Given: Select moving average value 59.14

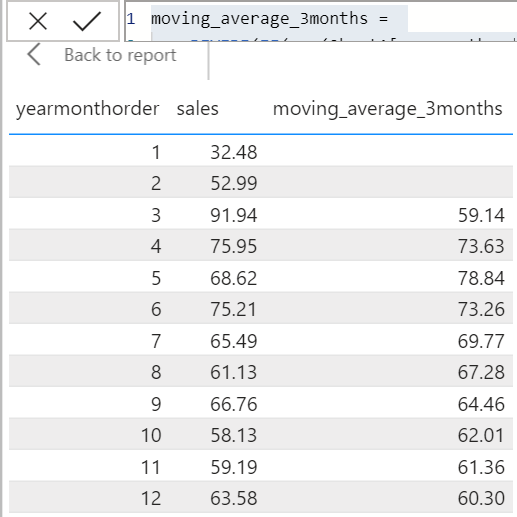Looking at the screenshot, I should [x=481, y=215].
